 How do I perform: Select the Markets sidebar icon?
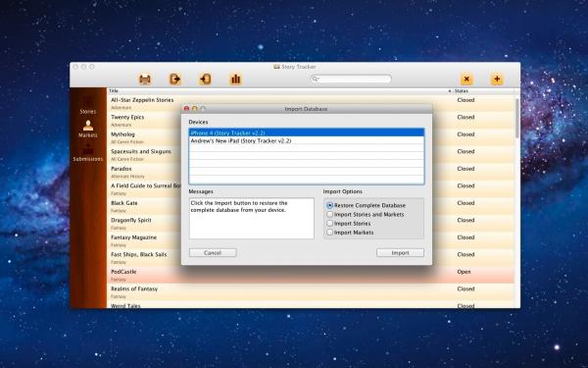click(x=88, y=130)
